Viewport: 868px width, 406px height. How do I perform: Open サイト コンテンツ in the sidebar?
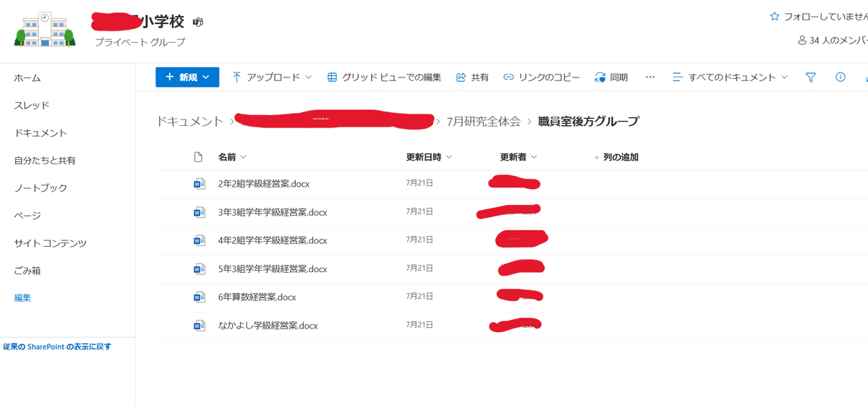tap(50, 243)
